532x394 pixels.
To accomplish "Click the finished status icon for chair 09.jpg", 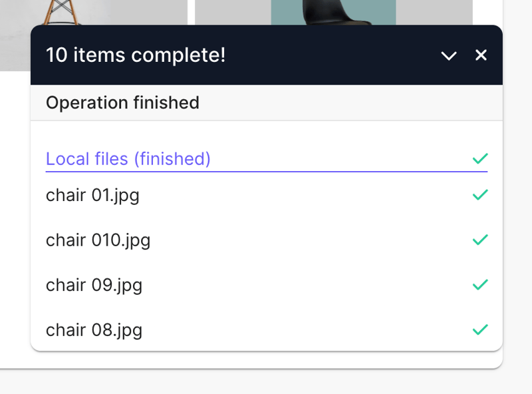I will pos(479,285).
